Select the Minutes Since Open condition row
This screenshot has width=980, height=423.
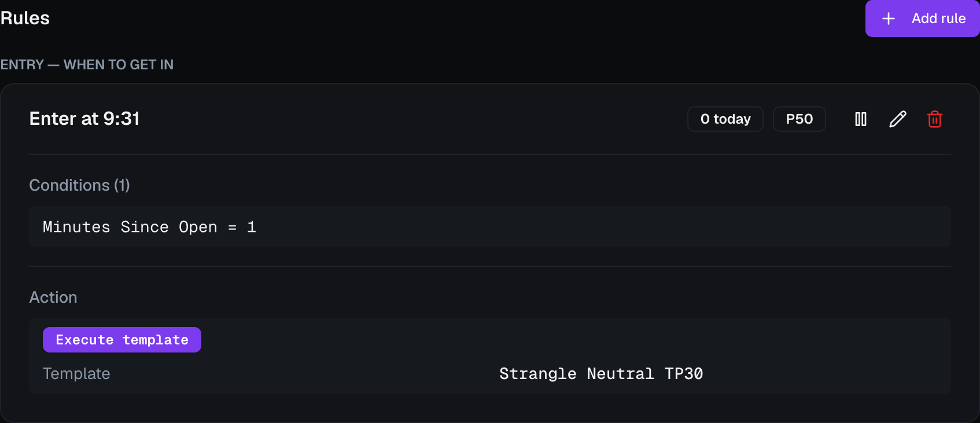(490, 227)
